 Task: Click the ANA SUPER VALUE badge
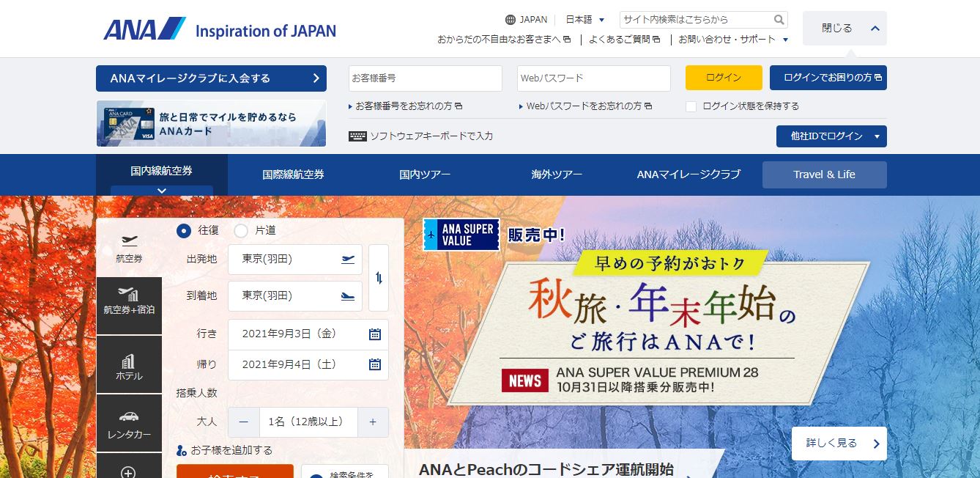461,235
